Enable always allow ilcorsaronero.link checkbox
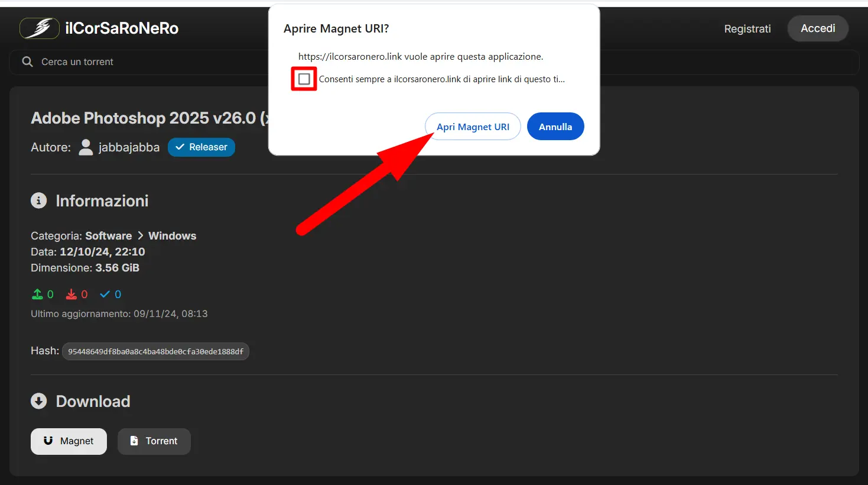The width and height of the screenshot is (868, 485). pyautogui.click(x=304, y=79)
